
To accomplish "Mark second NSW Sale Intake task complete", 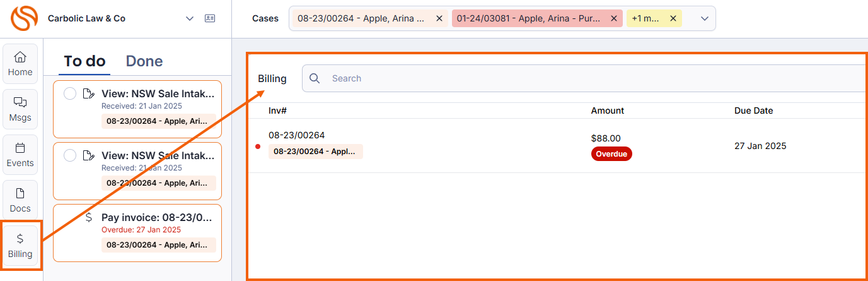I will 70,155.
